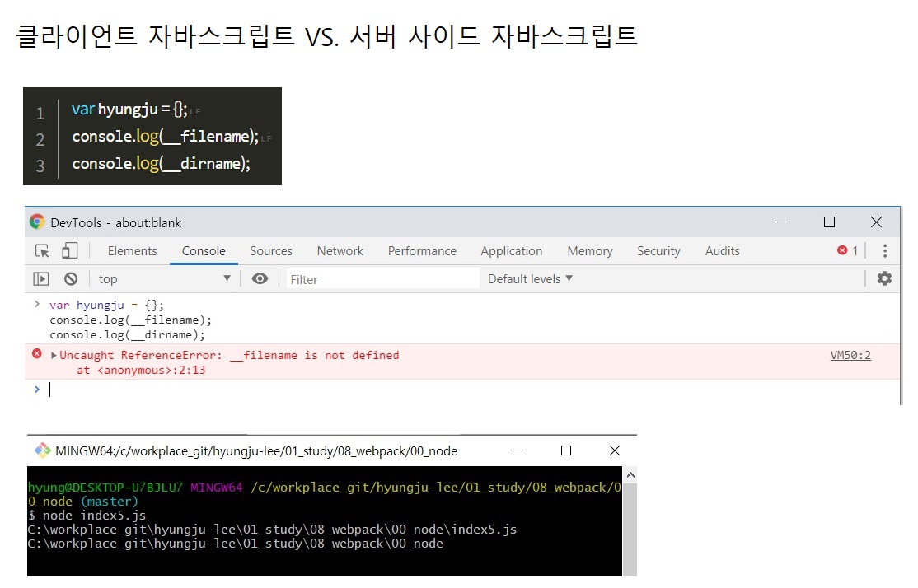Screen dimensions: 918x588
Task: Open the top JavaScript context dropdown
Action: point(165,279)
